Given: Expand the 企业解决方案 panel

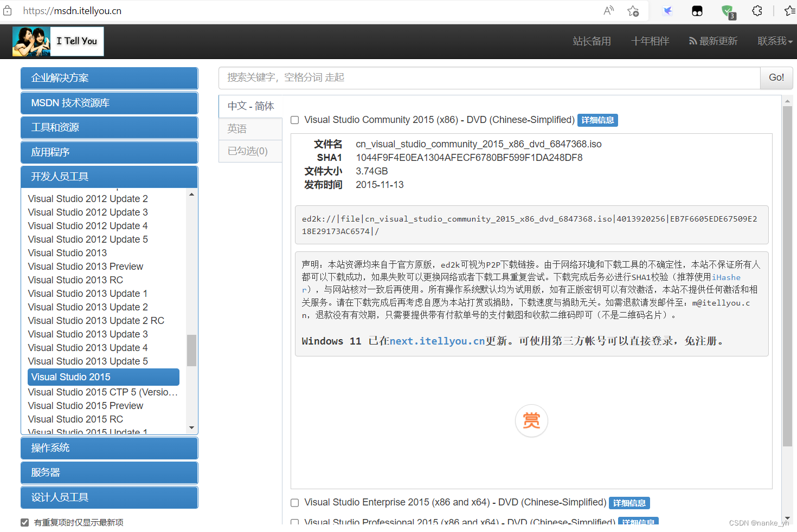Looking at the screenshot, I should tap(110, 78).
